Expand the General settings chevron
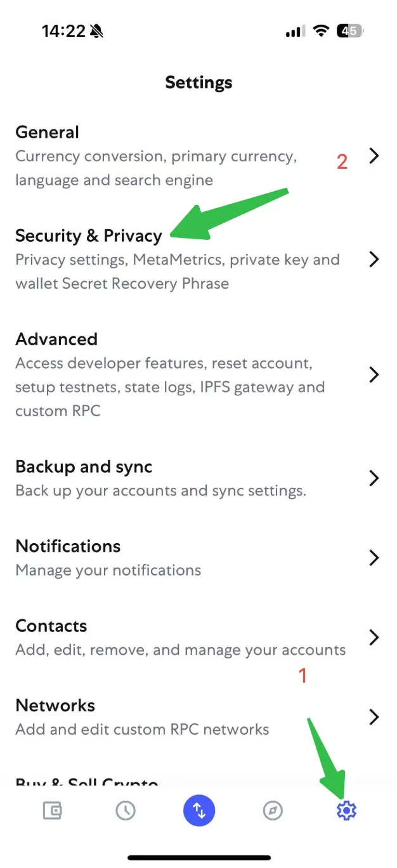The width and height of the screenshot is (397, 868). pyautogui.click(x=374, y=155)
